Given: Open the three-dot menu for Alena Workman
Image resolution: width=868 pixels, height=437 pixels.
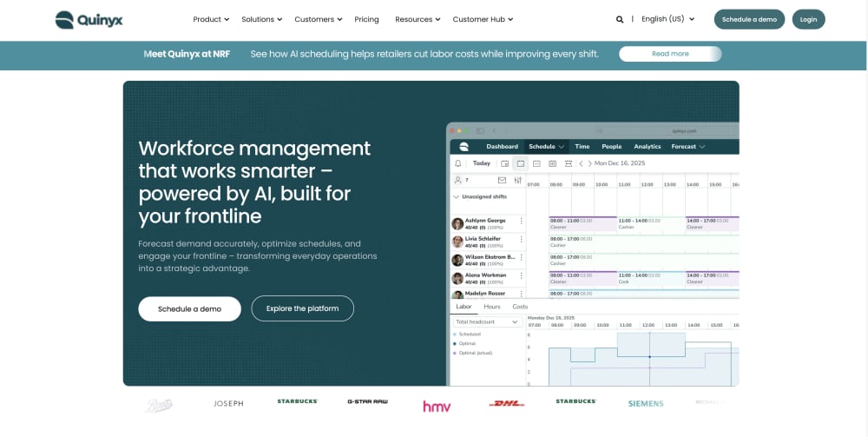Looking at the screenshot, I should click(x=521, y=275).
